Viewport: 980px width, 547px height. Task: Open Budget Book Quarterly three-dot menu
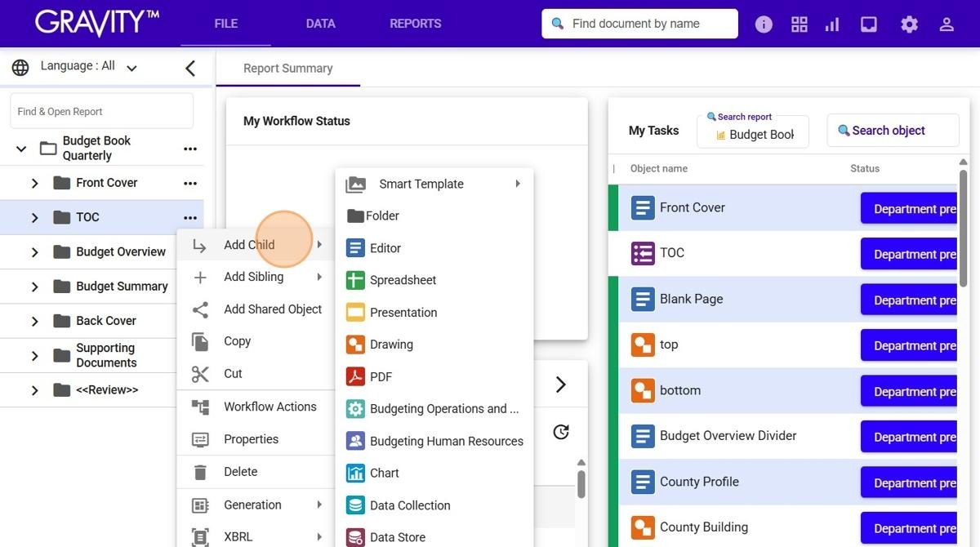190,149
